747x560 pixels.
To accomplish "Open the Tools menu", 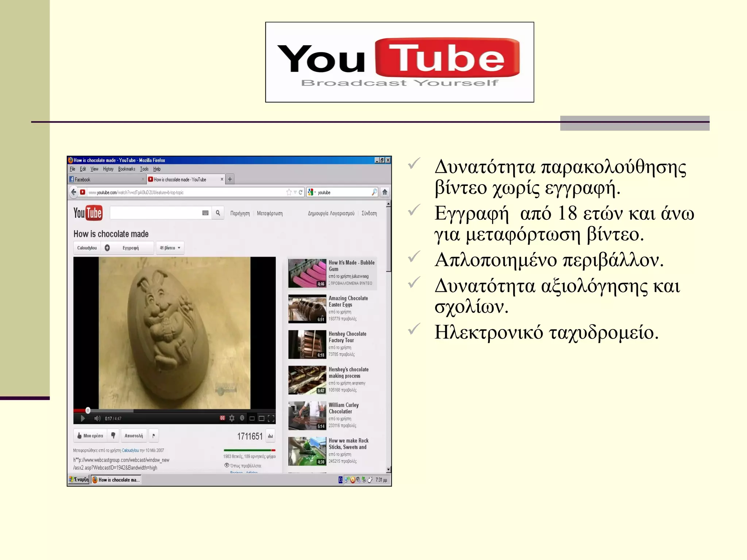I will [144, 169].
